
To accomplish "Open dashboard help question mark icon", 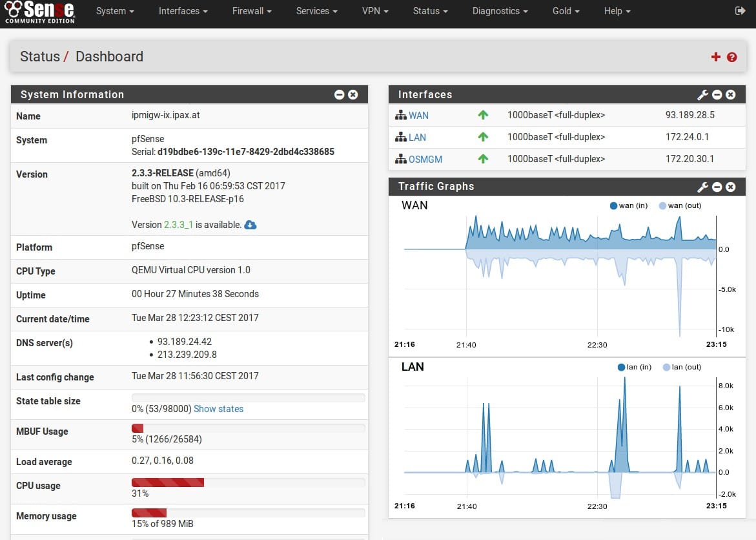I will (732, 57).
